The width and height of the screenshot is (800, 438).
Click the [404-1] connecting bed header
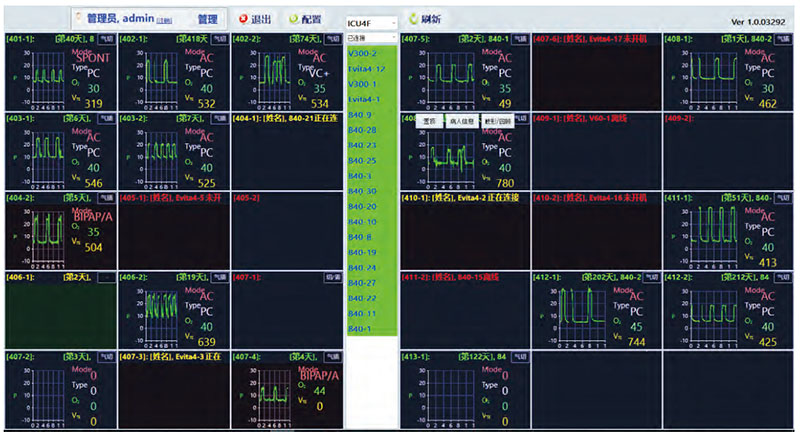(287, 118)
